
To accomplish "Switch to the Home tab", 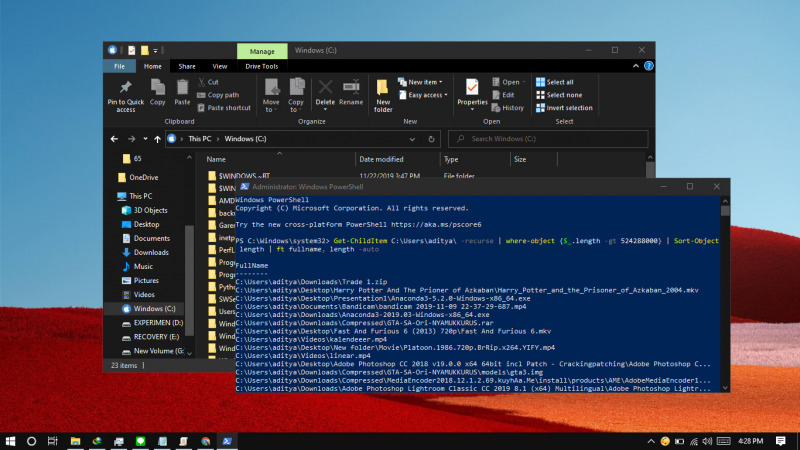I will [x=153, y=66].
